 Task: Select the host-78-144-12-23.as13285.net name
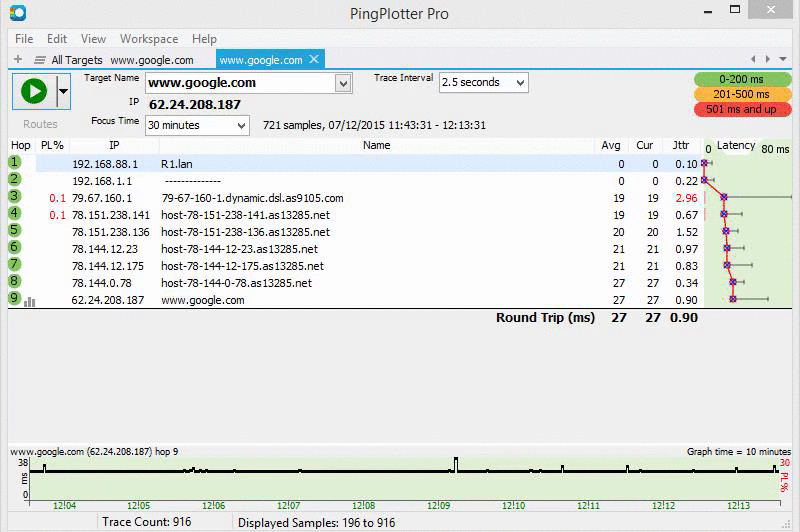tap(239, 249)
